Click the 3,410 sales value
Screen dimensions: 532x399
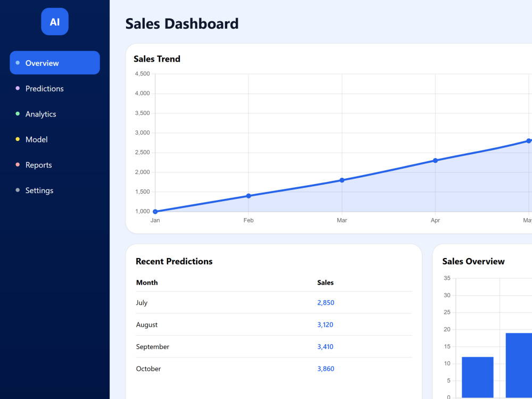click(x=326, y=347)
